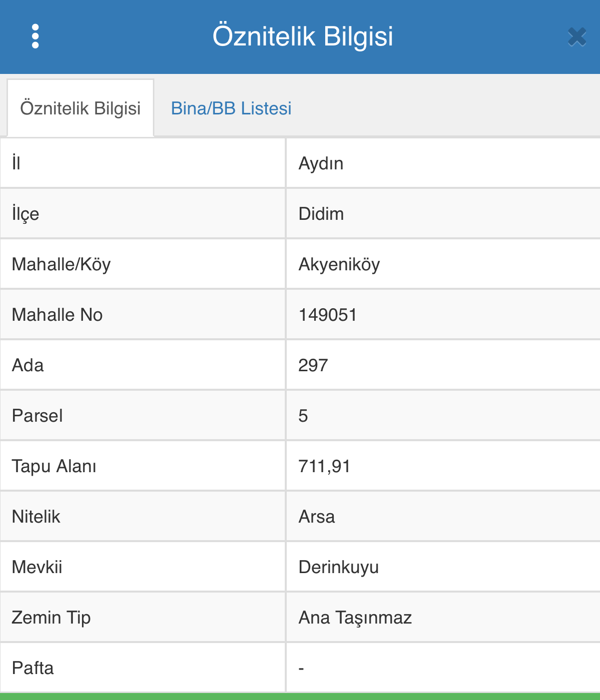Close the Öznitelik Bilgisi panel
This screenshot has height=700, width=600.
577,37
